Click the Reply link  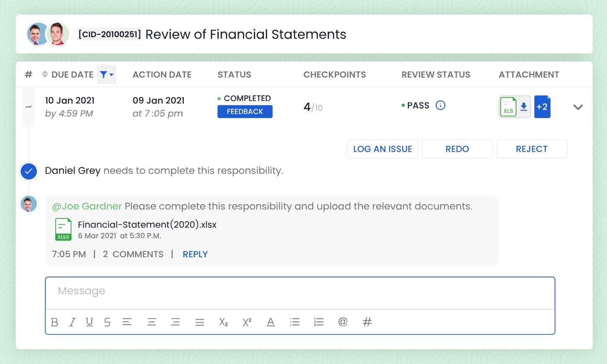195,254
